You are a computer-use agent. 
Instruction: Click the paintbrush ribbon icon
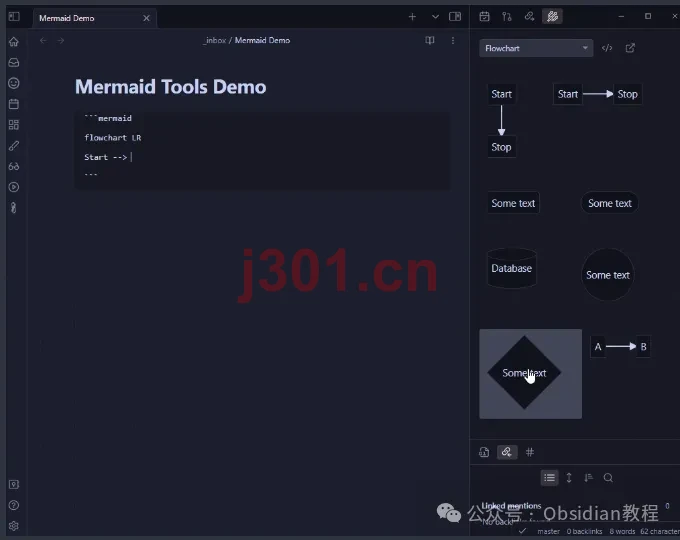pos(14,146)
